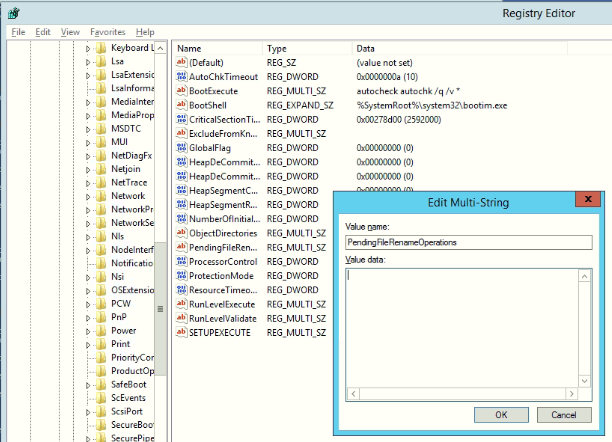Click the tree pane scroll up arrow
This screenshot has width=612, height=442.
160,48
